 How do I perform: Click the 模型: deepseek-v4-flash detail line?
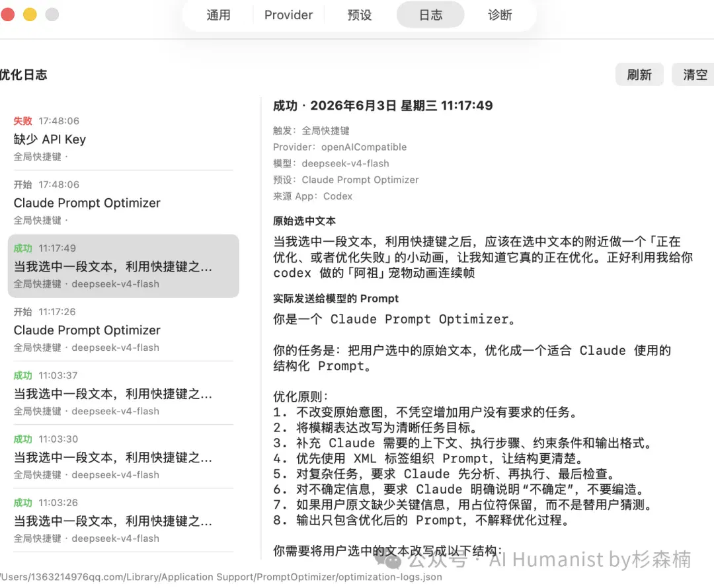coord(331,163)
